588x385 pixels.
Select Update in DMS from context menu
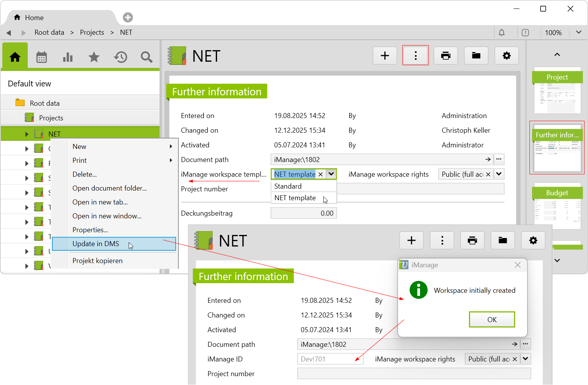(96, 244)
